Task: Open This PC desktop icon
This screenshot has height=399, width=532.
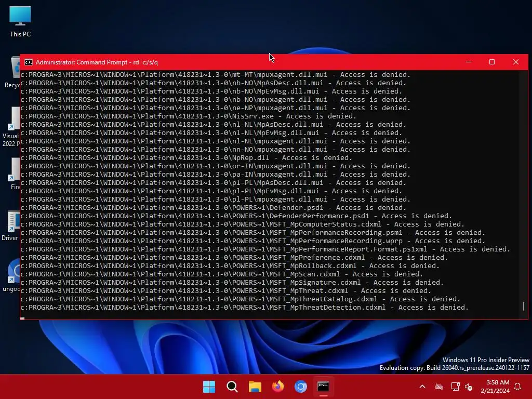Action: [x=20, y=21]
